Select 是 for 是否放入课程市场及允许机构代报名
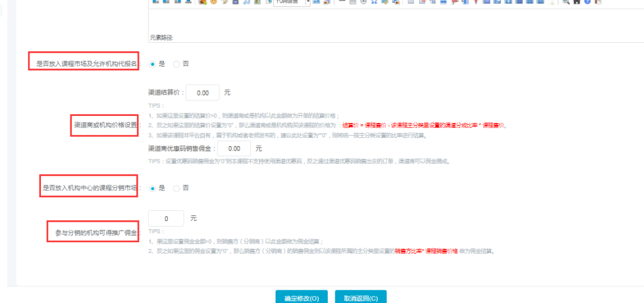This screenshot has width=644, height=303. tap(152, 64)
